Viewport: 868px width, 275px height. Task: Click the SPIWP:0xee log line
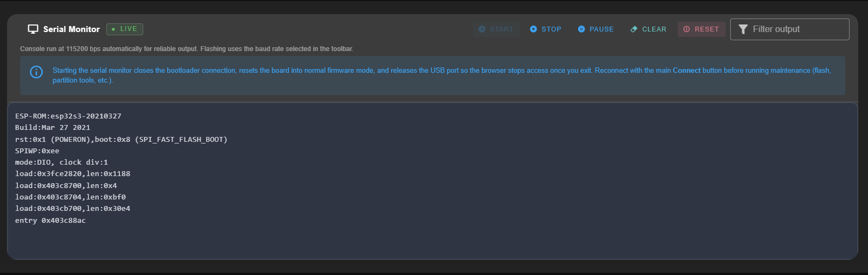click(37, 151)
